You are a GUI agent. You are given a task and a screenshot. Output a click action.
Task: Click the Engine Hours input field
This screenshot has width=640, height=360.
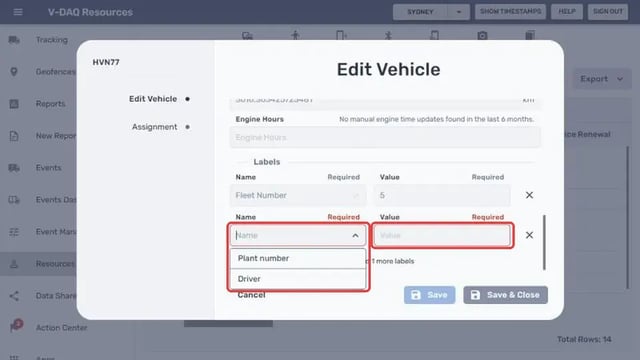pos(385,138)
